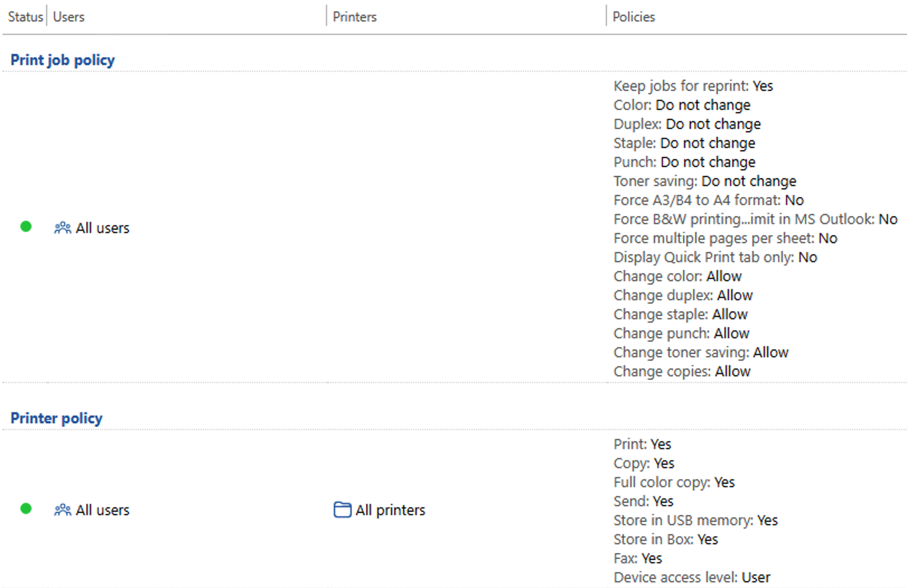Select All users in Printer policy row
The height and width of the screenshot is (588, 907).
(x=102, y=510)
